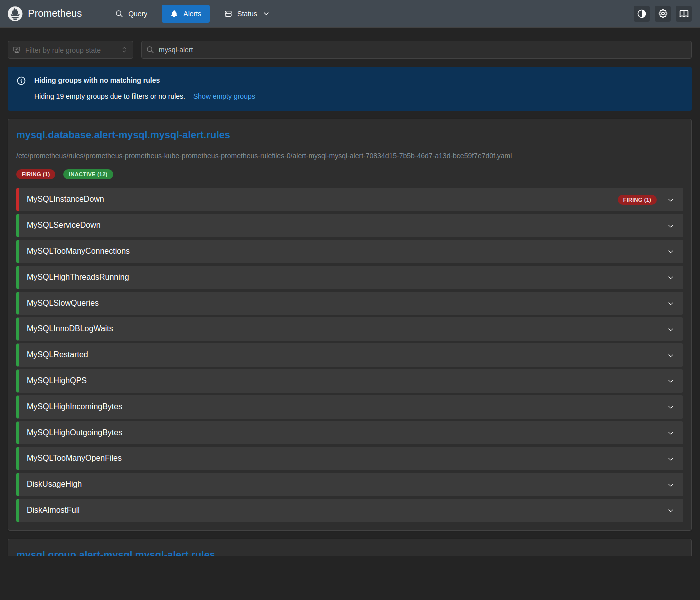This screenshot has width=700, height=600.
Task: Expand MySQLHighOutgoingBytes via its chevron
Action: click(x=671, y=433)
